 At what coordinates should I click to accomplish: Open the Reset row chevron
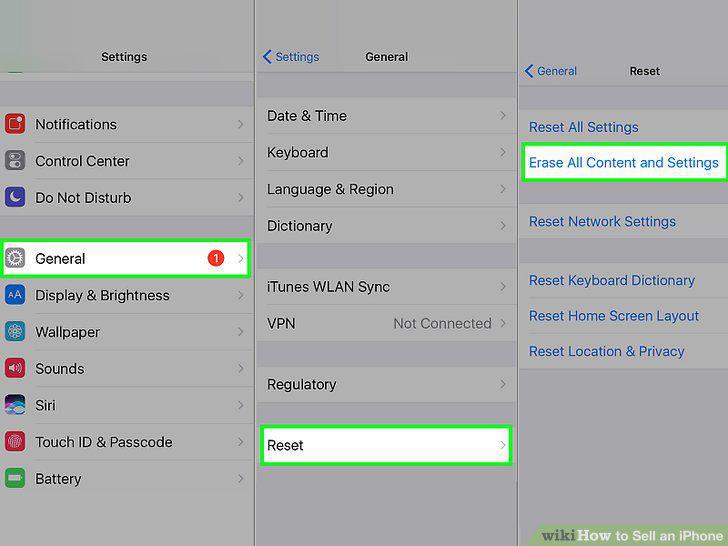tap(503, 445)
